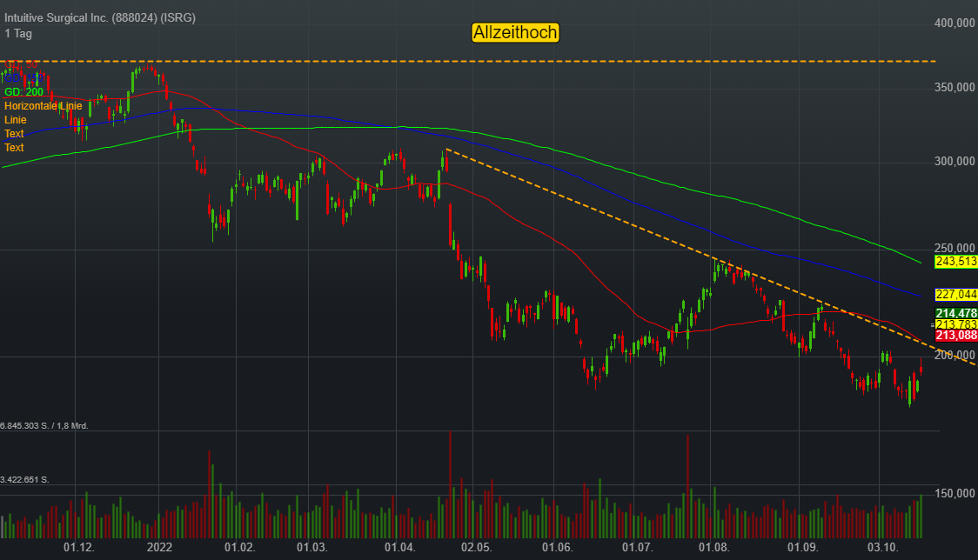Click the 400,000 price axis label

(955, 23)
